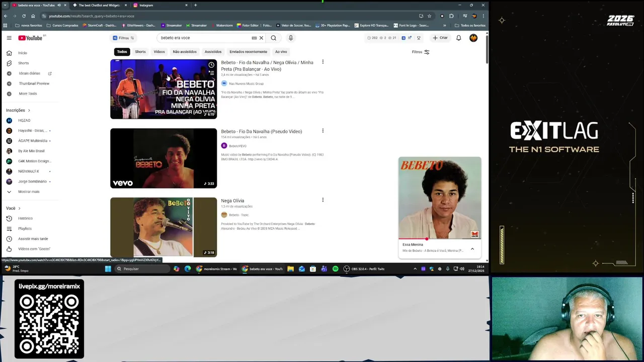The image size is (644, 362).
Task: Open More Tools sidebar item
Action: (28, 94)
